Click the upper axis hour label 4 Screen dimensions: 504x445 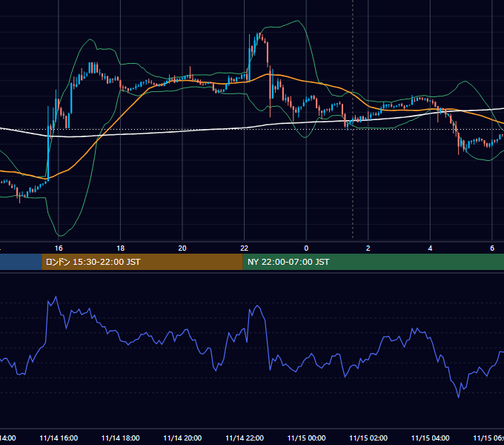point(430,248)
